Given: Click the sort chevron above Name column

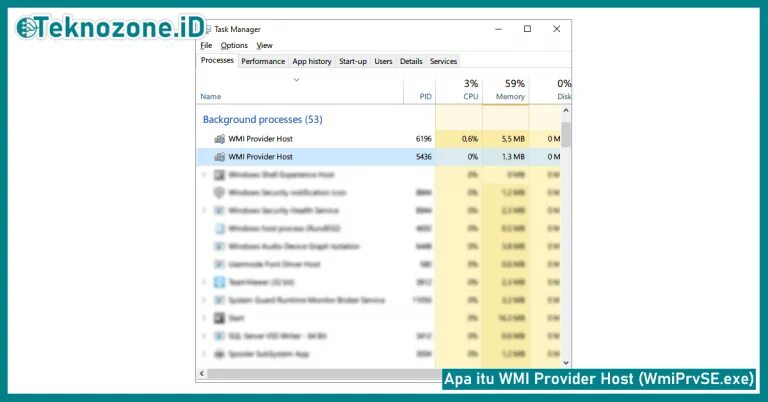Looking at the screenshot, I should coord(296,80).
